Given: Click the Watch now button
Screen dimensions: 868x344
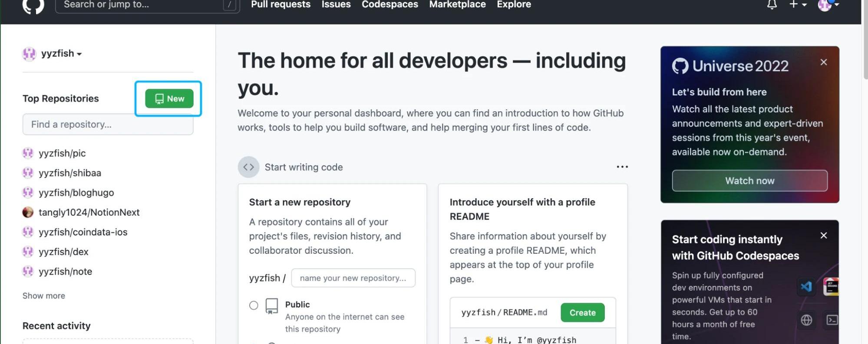Looking at the screenshot, I should [749, 181].
